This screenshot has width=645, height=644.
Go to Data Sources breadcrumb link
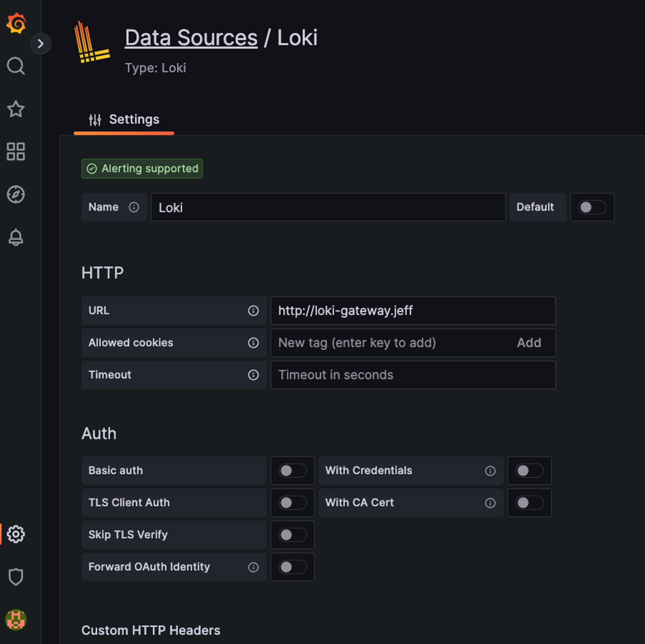click(x=191, y=38)
